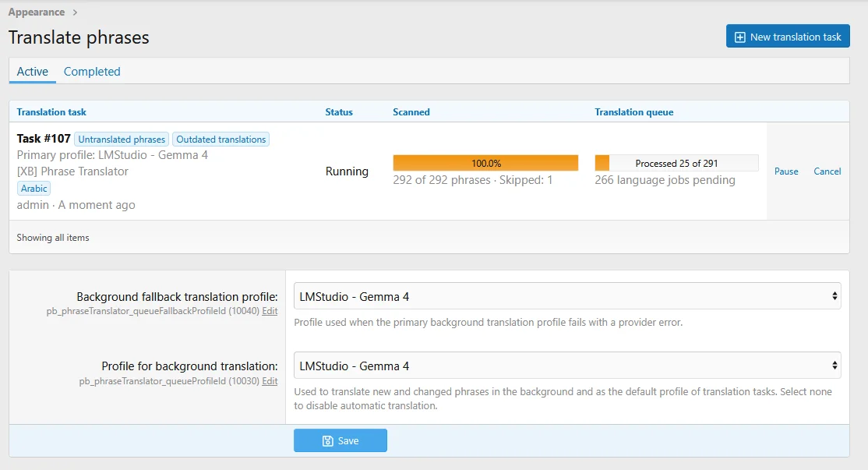Screen dimensions: 868x470
Task: Switch to the Completed tab
Action: 92,72
